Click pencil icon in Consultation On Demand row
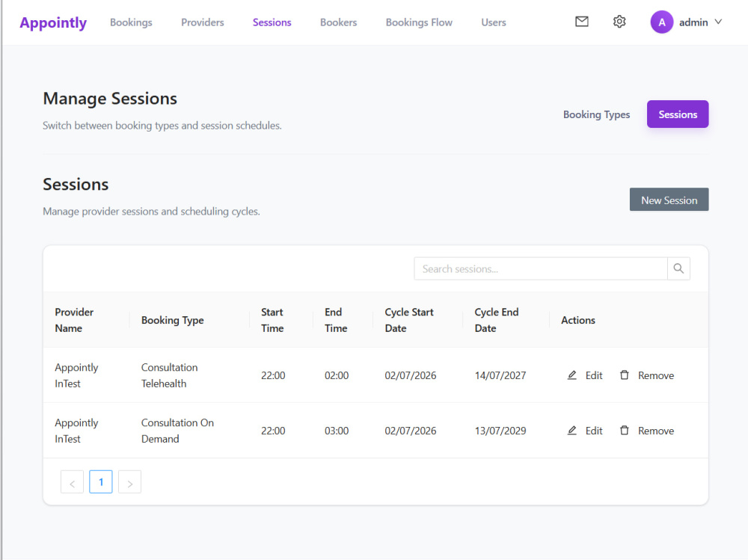The height and width of the screenshot is (560, 748). pos(572,431)
